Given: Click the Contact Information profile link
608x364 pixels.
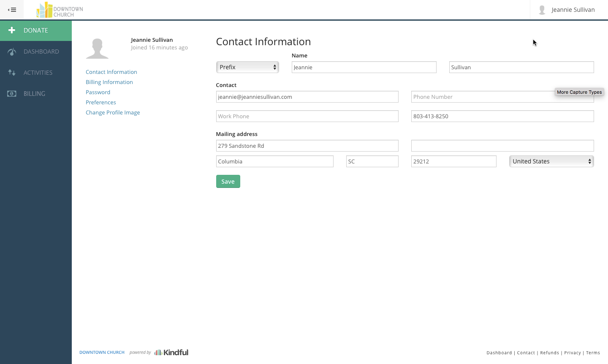Looking at the screenshot, I should point(111,72).
